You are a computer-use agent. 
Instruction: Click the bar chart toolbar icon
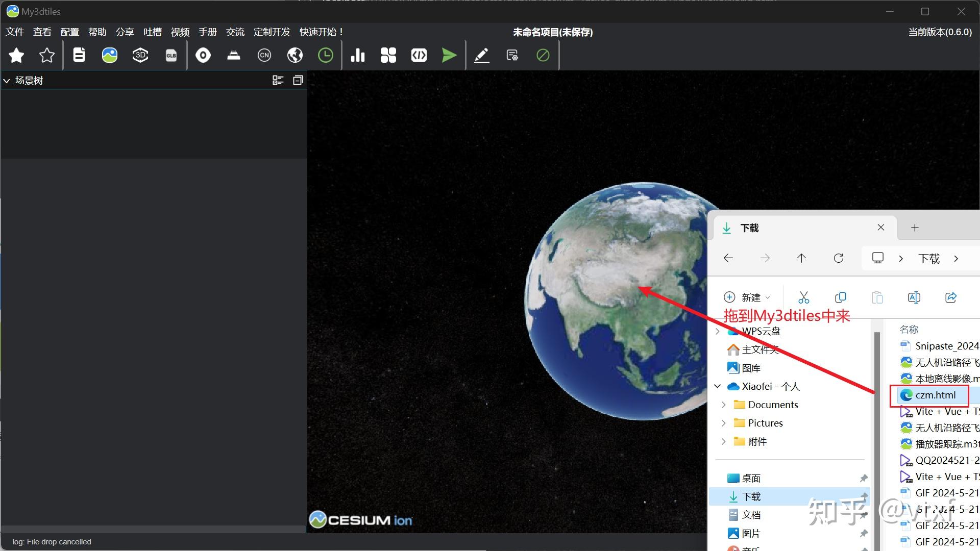358,55
